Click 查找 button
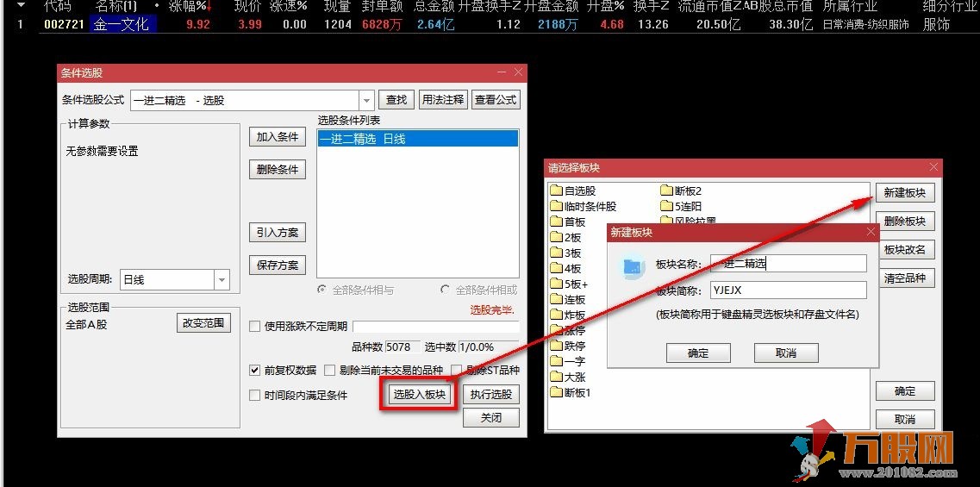Screen dimensions: 980x487 396,99
